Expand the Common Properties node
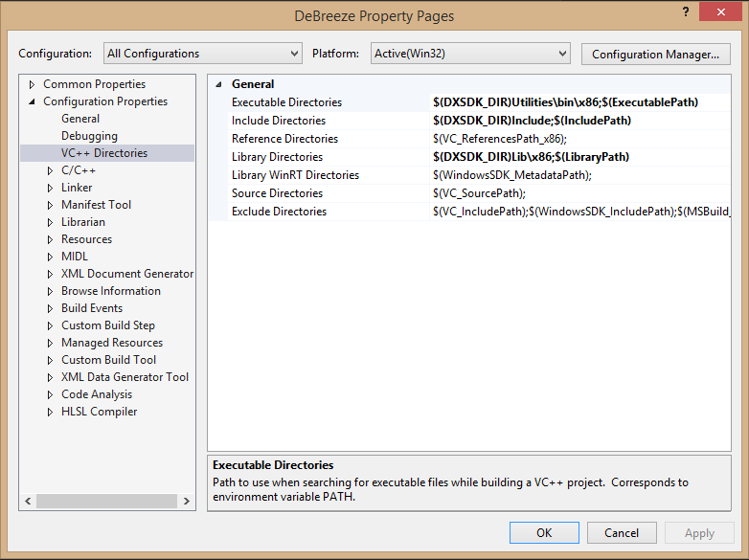Screen dimensions: 749x560 click(x=33, y=84)
